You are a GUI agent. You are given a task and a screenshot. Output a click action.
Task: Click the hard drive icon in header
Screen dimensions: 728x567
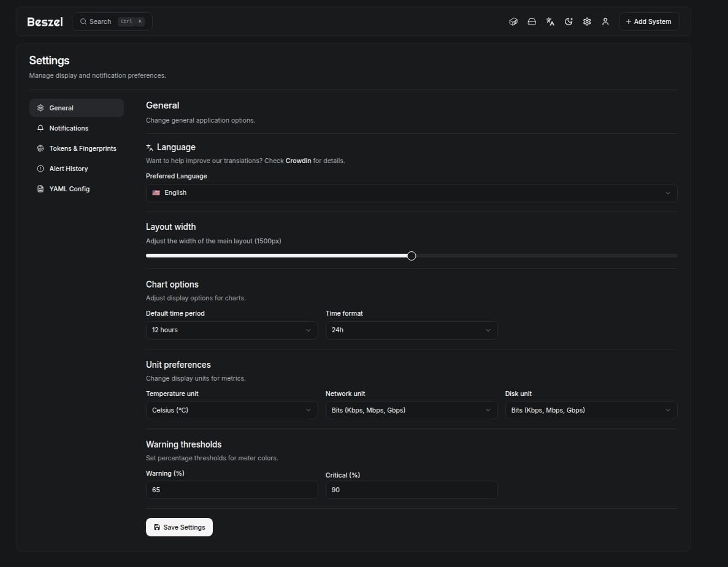[x=532, y=21]
